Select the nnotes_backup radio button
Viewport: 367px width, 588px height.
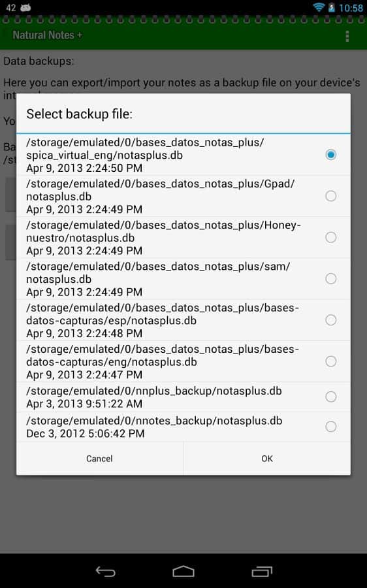point(330,427)
